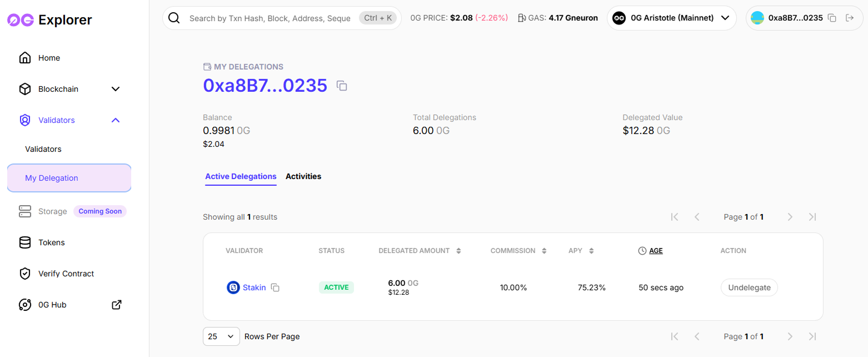Open the Stakin validator link
This screenshot has height=357, width=868.
[x=255, y=287]
